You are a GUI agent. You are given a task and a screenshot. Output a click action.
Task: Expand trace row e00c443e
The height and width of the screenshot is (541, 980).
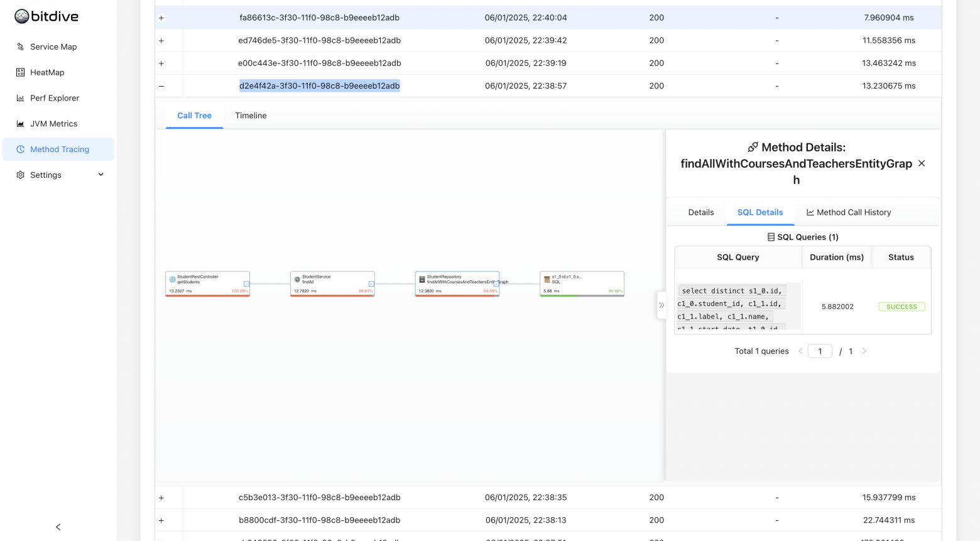[x=161, y=63]
